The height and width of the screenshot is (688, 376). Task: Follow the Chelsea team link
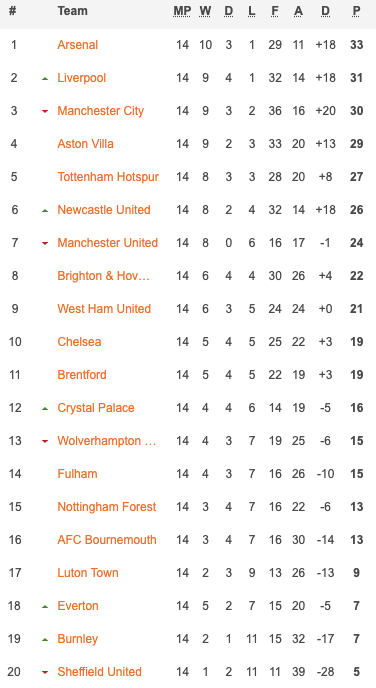point(79,342)
